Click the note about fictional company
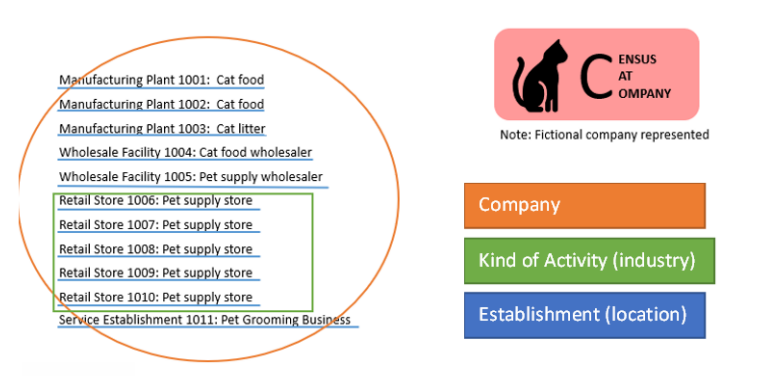The width and height of the screenshot is (766, 376). (x=604, y=135)
